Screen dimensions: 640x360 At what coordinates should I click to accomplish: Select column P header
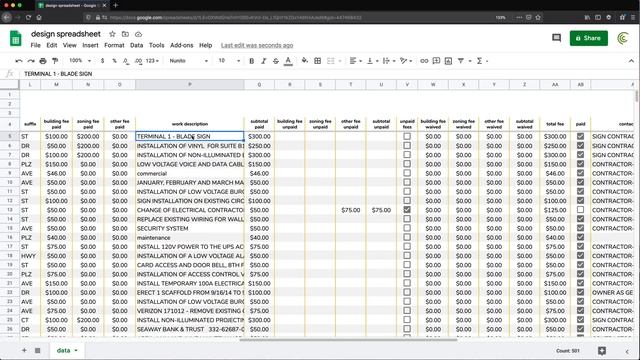click(190, 84)
